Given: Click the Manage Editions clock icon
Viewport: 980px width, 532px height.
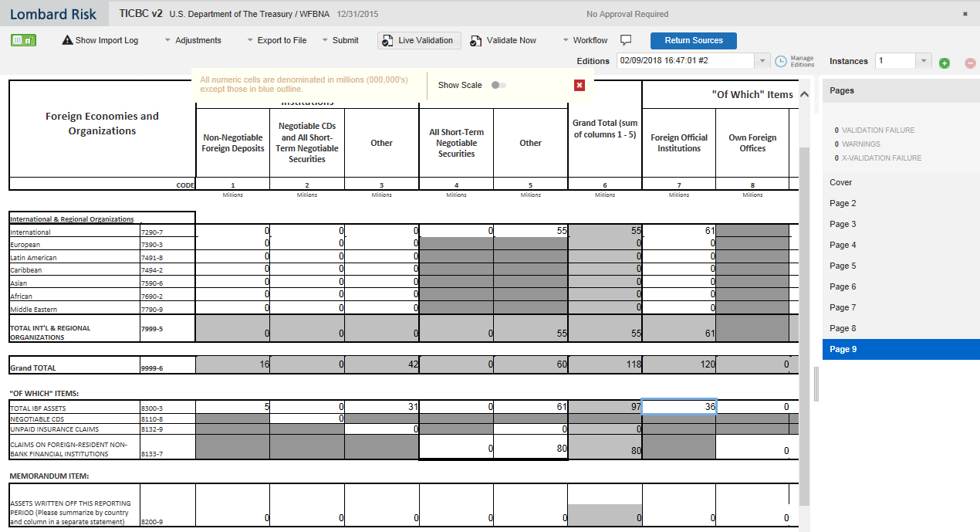Looking at the screenshot, I should (781, 61).
